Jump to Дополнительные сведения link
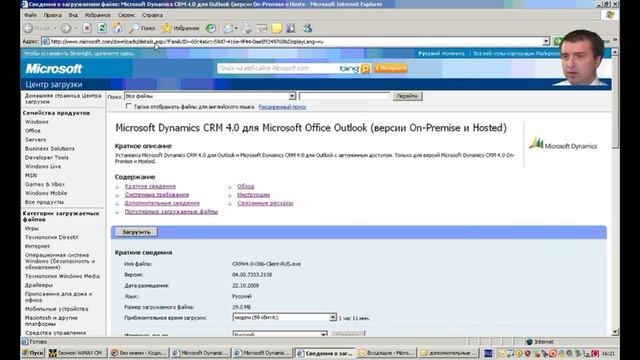Image resolution: width=640 pixels, height=360 pixels. tap(162, 203)
